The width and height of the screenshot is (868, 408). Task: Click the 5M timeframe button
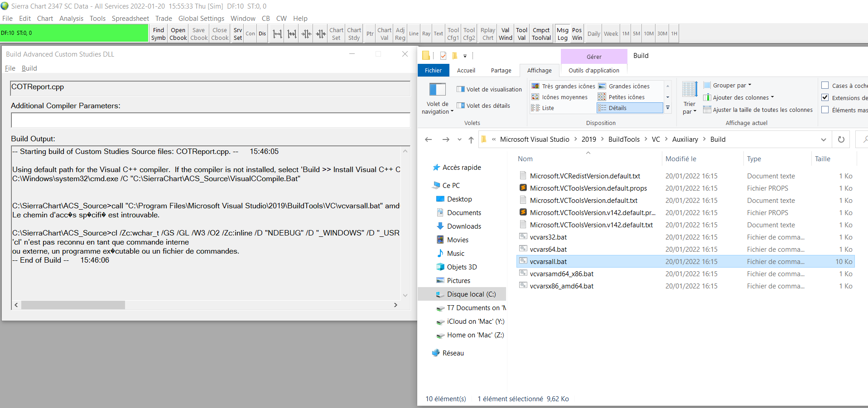point(637,34)
